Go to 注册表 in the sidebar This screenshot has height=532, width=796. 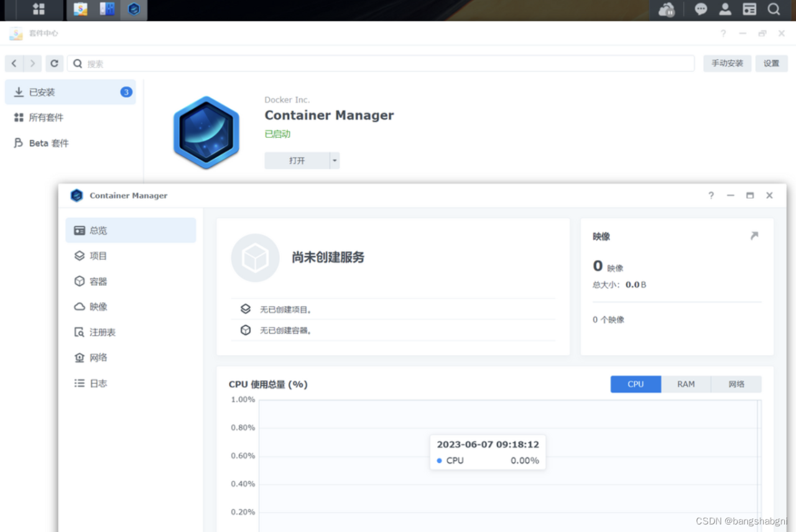pyautogui.click(x=102, y=332)
